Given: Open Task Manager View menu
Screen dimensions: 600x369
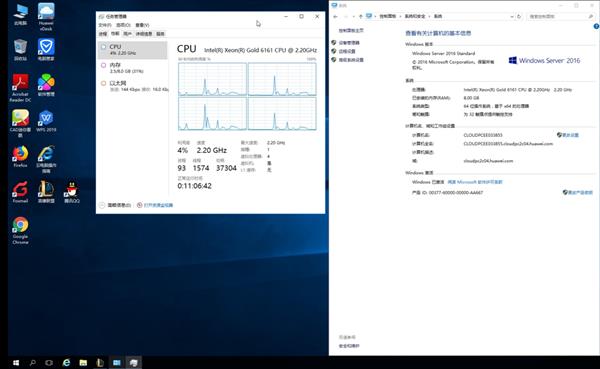Looking at the screenshot, I should pos(142,25).
